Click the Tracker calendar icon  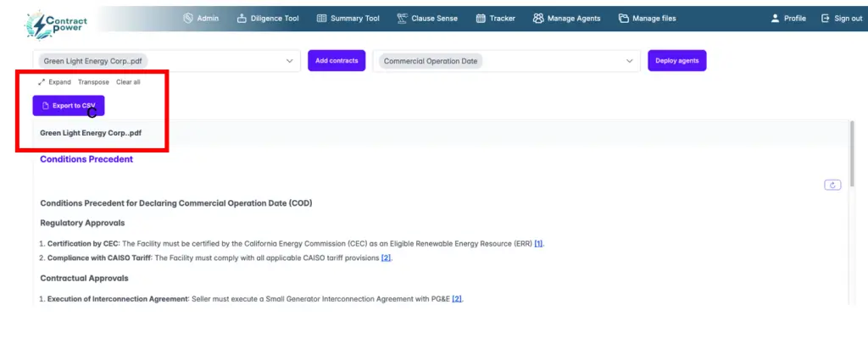481,19
